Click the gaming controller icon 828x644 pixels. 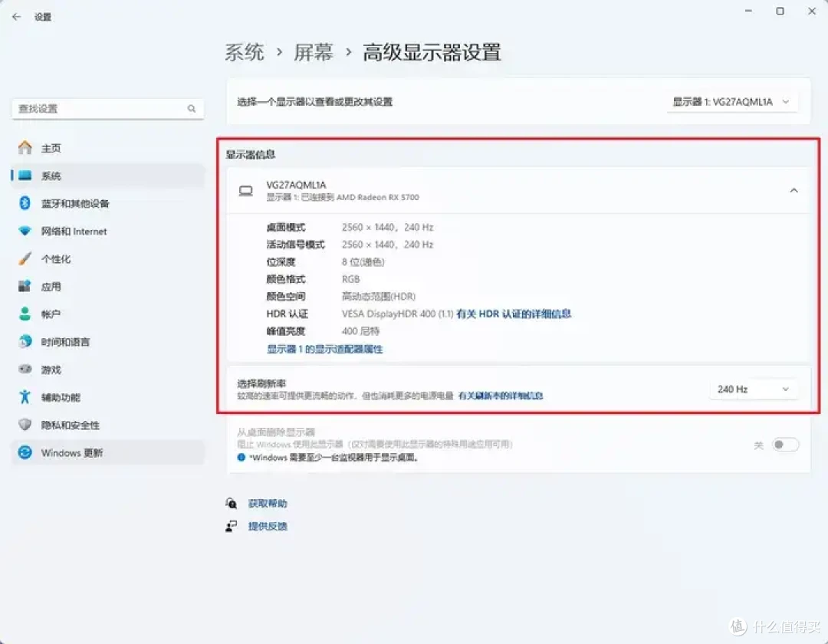tap(25, 369)
